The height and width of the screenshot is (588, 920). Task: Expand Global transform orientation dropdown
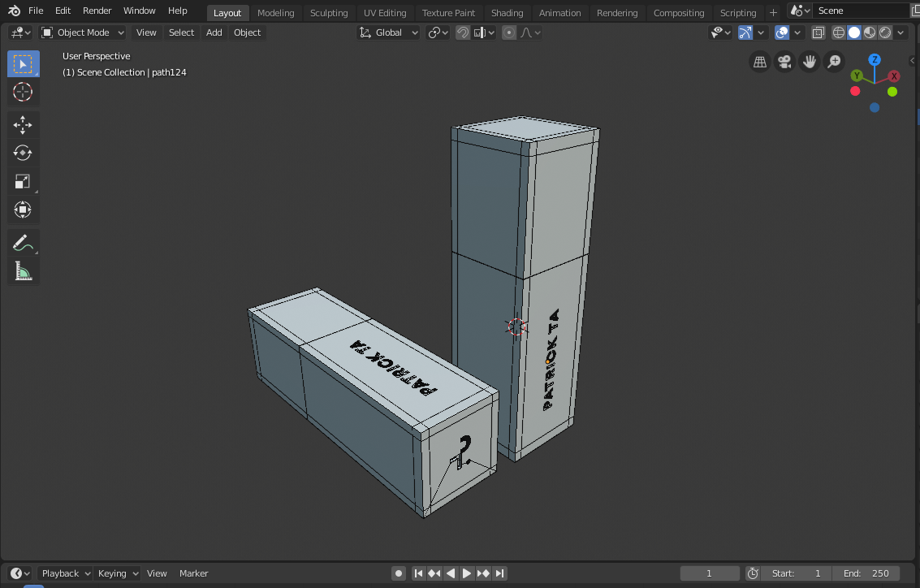coord(389,32)
